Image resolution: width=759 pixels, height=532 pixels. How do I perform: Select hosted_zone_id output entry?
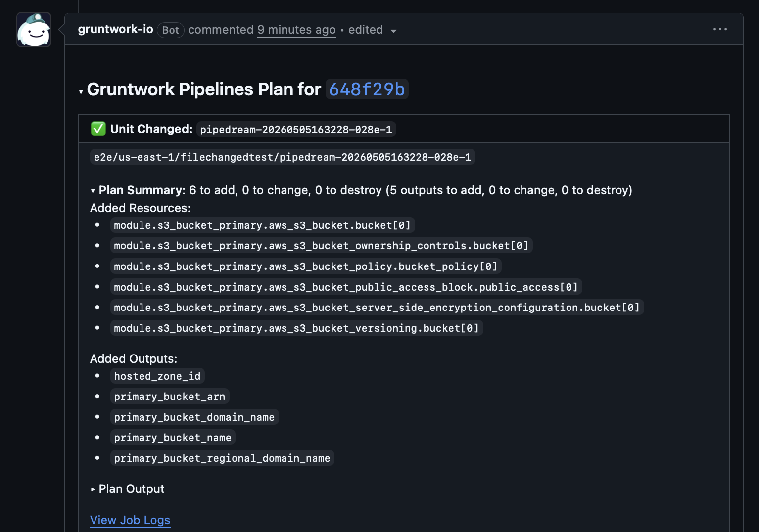click(157, 376)
